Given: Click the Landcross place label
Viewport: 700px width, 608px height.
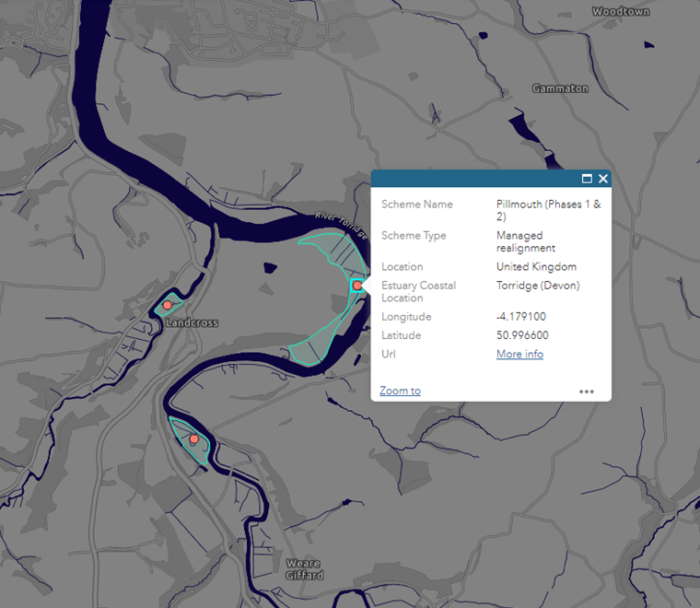Looking at the screenshot, I should pyautogui.click(x=192, y=323).
